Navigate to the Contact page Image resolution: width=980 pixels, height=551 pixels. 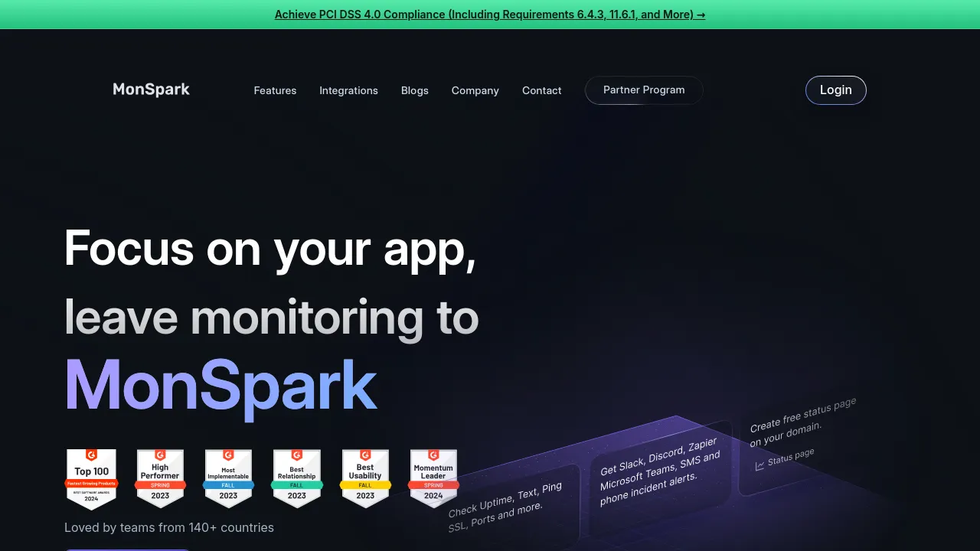coord(542,90)
